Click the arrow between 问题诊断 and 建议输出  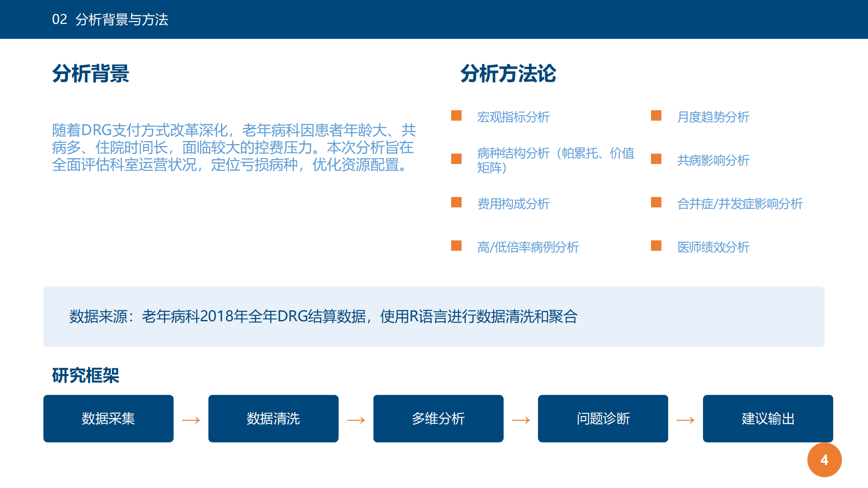click(x=685, y=420)
